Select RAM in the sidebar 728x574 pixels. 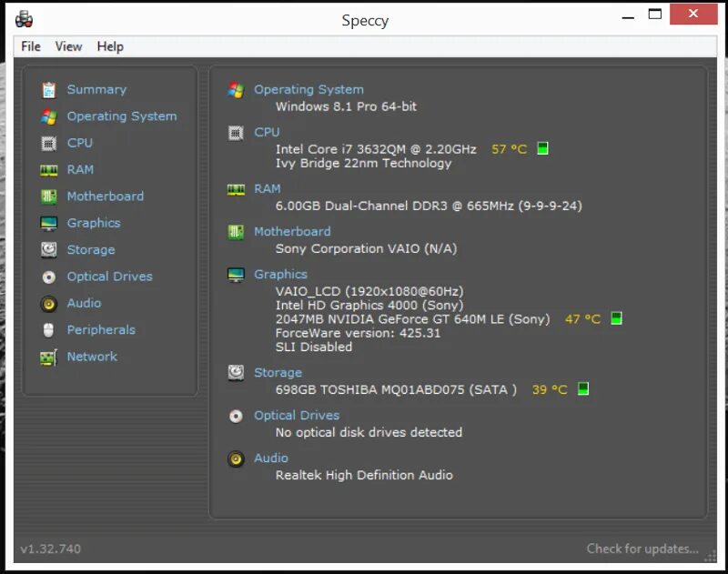(x=80, y=170)
